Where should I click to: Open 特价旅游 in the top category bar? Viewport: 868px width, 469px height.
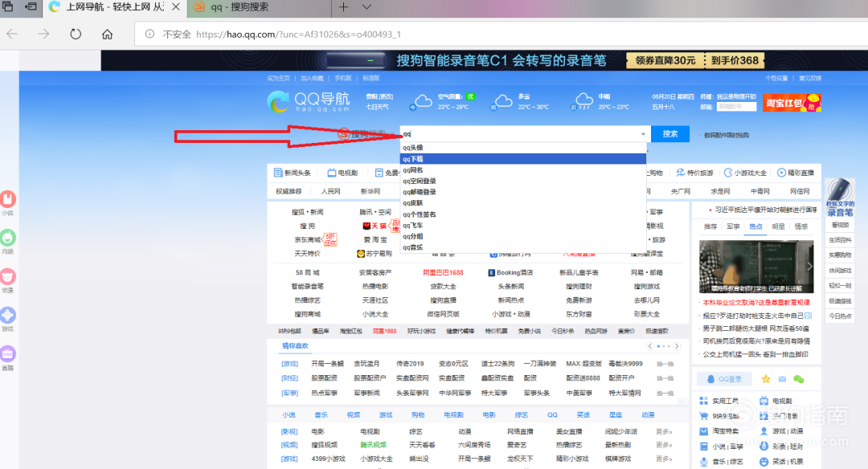[x=694, y=173]
